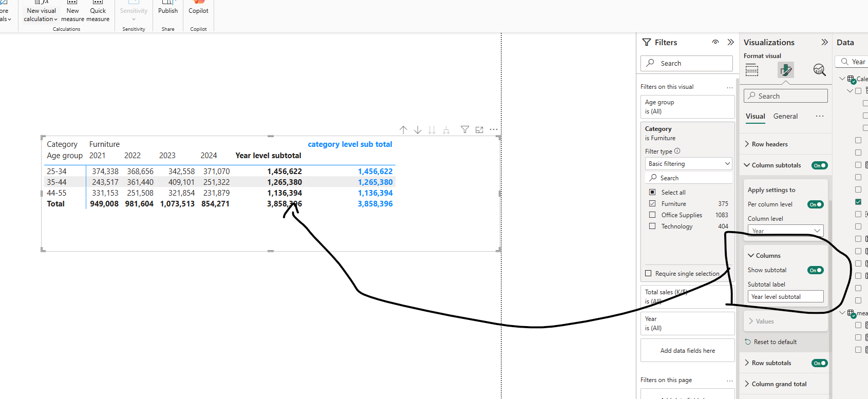Toggle Row subtotals switch
This screenshot has height=399, width=868.
(x=819, y=363)
